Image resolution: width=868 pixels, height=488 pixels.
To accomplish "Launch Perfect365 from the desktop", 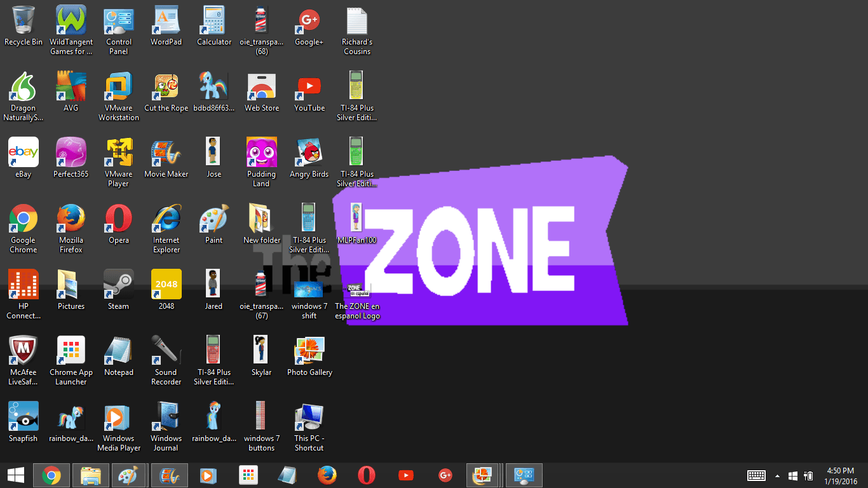I will click(71, 158).
